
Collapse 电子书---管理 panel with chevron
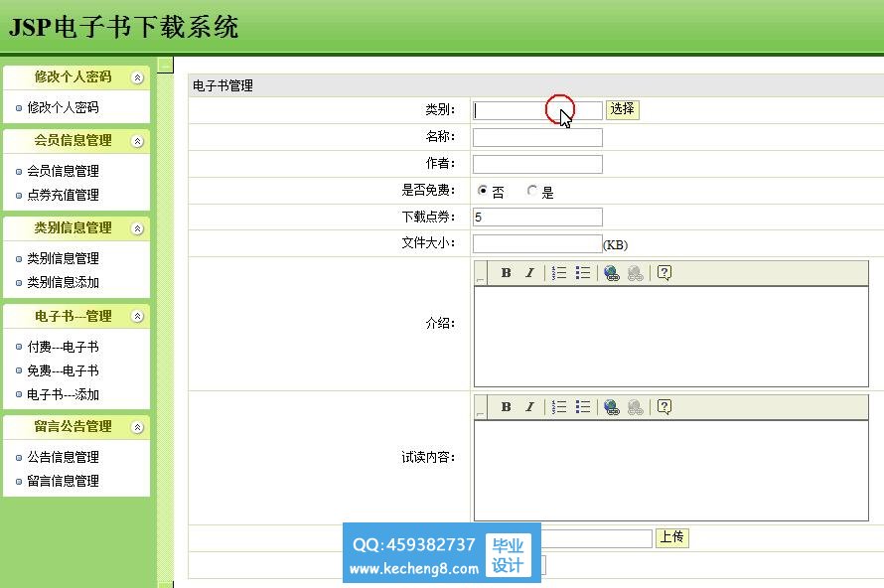(x=137, y=317)
